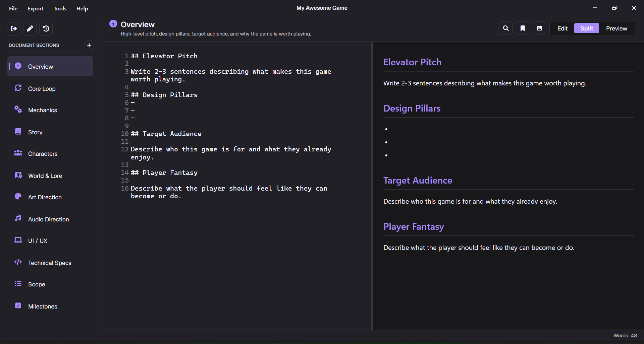Image resolution: width=644 pixels, height=344 pixels.
Task: Open the Export menu
Action: pyautogui.click(x=36, y=8)
